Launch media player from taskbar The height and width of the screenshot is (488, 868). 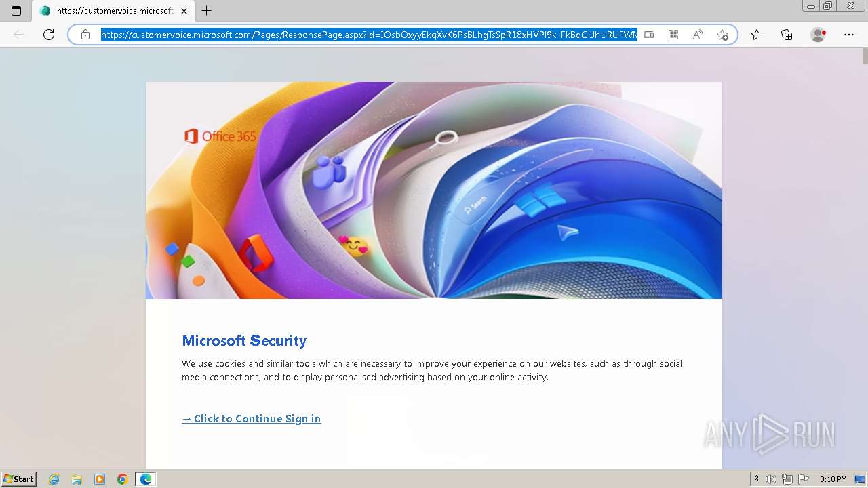pyautogui.click(x=100, y=479)
